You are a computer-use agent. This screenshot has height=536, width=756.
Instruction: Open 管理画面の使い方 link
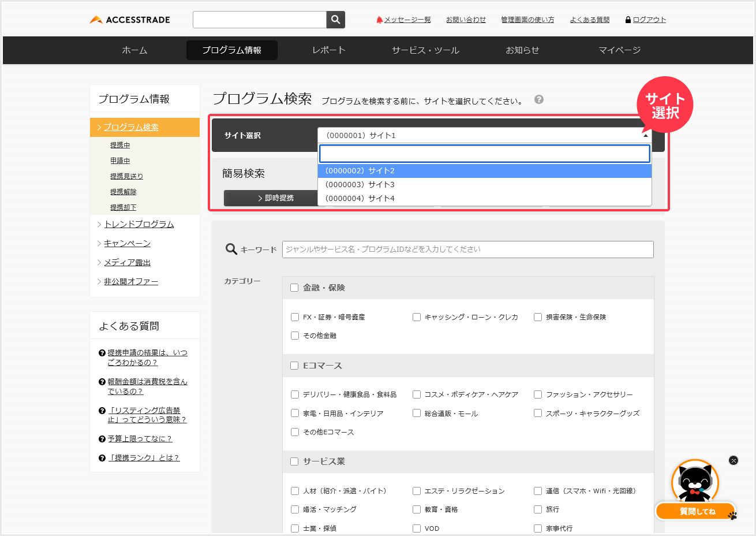527,20
